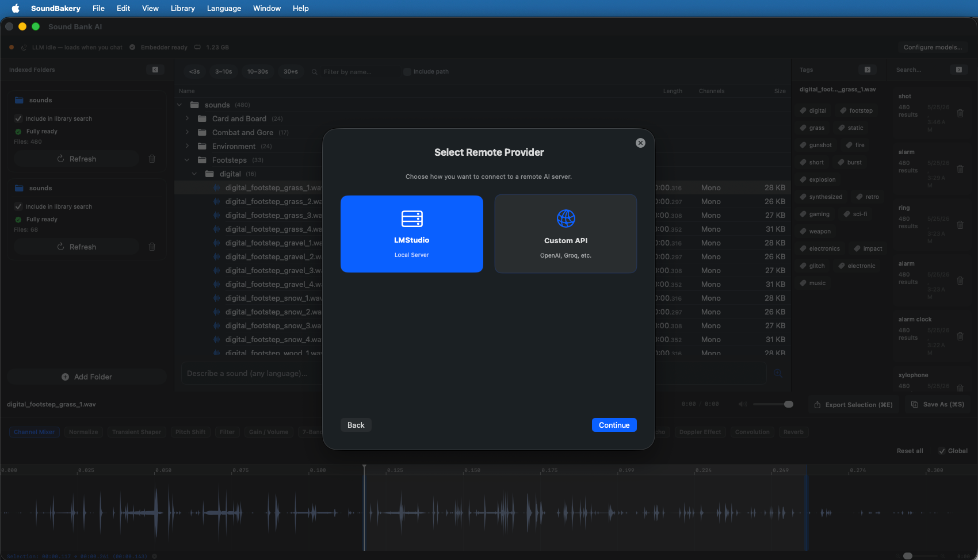Click Configure models button

pyautogui.click(x=933, y=47)
